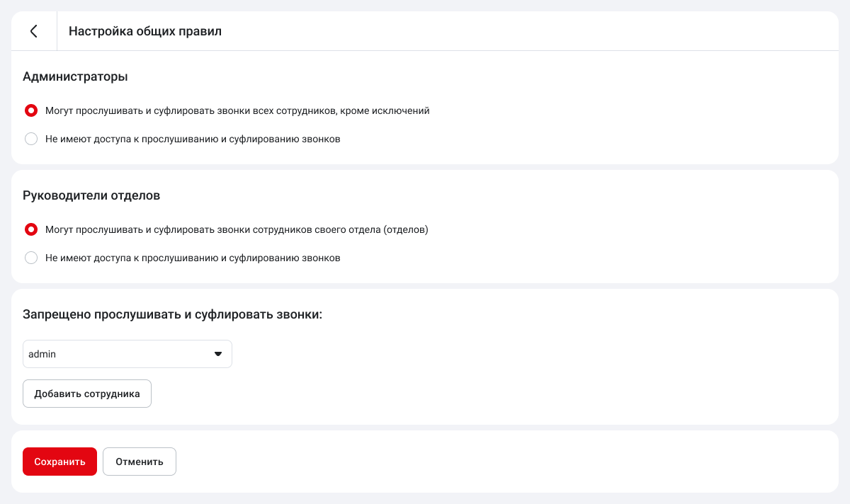Go back using the left chevron arrow
Screen dimensions: 850x504
33,31
